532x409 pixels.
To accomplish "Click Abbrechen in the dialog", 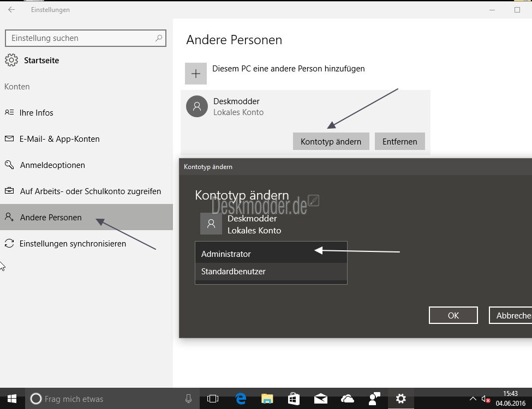I will pyautogui.click(x=510, y=315).
